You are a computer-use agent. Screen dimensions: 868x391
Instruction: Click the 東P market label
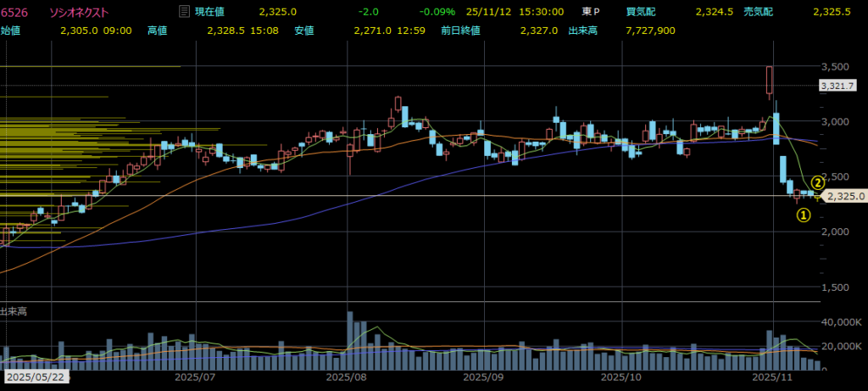point(591,13)
